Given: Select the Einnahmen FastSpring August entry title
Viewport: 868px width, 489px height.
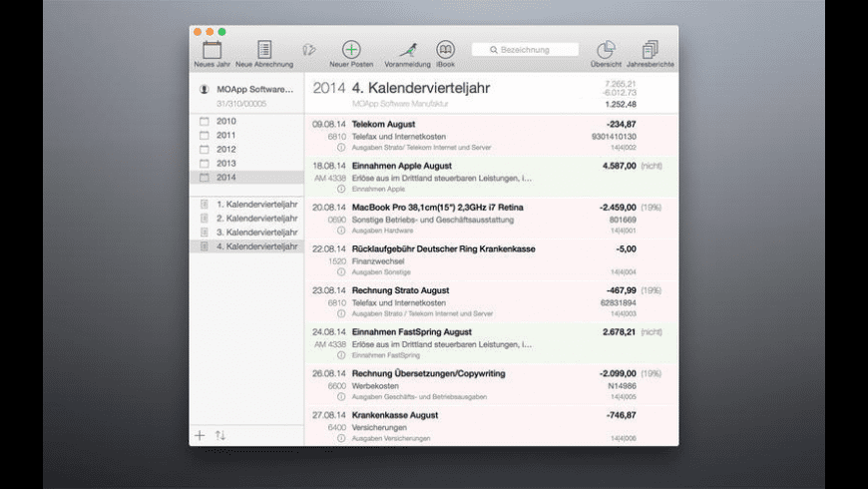Looking at the screenshot, I should coord(412,331).
